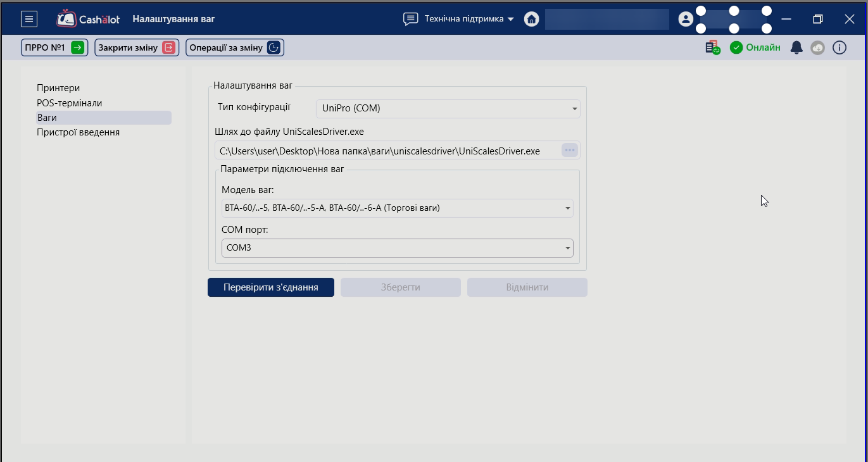Open the Технічна підтримка dropdown
This screenshot has height=462, width=868.
click(x=458, y=19)
